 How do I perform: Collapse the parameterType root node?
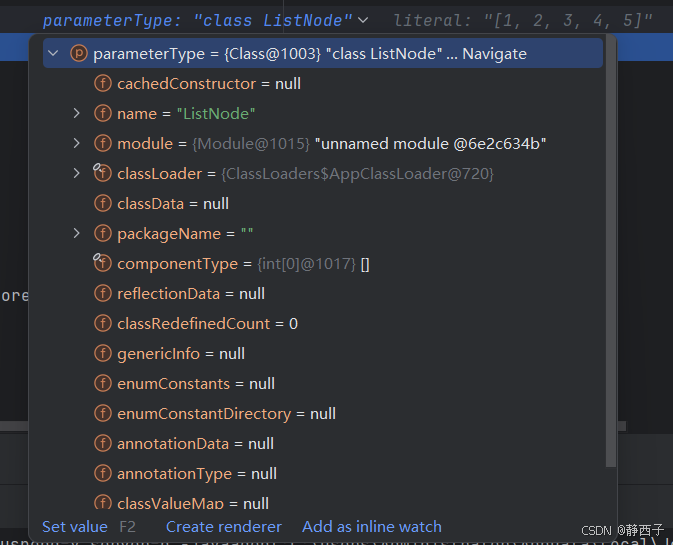coord(53,54)
